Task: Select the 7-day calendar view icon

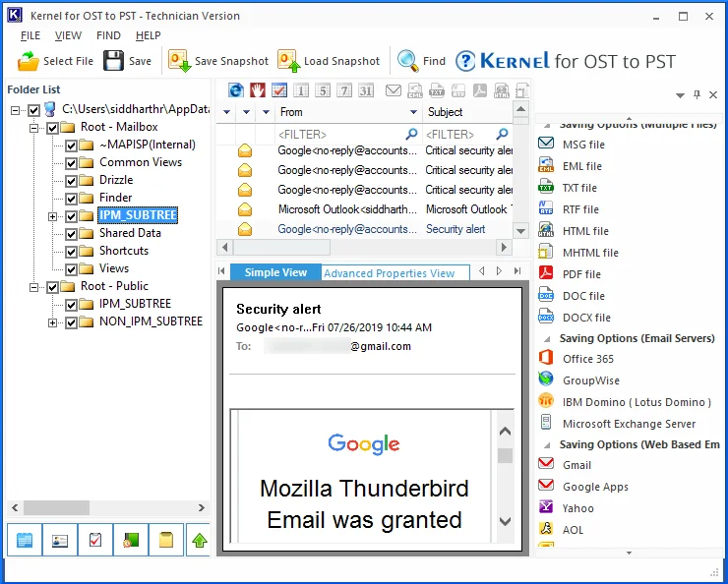Action: click(x=344, y=90)
